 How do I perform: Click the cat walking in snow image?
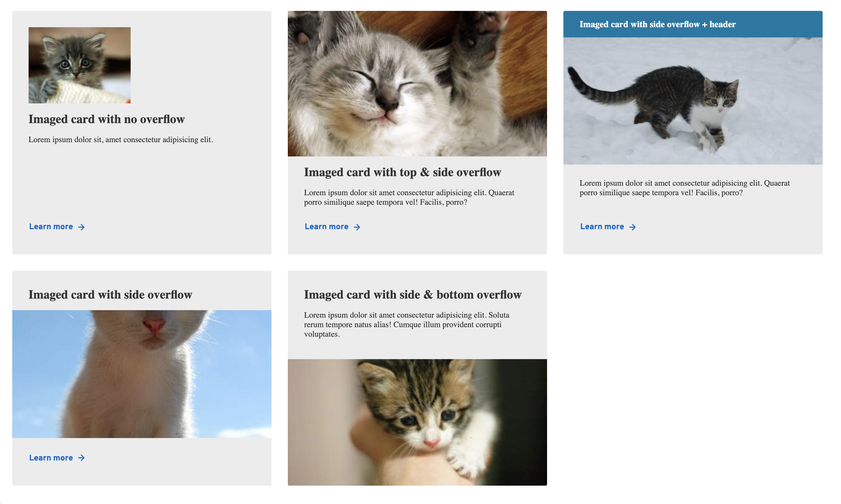click(x=693, y=101)
